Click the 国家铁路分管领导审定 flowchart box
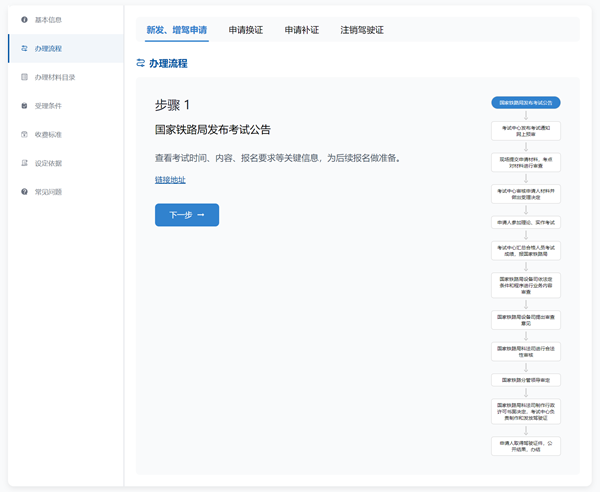This screenshot has width=600, height=492. tap(526, 380)
